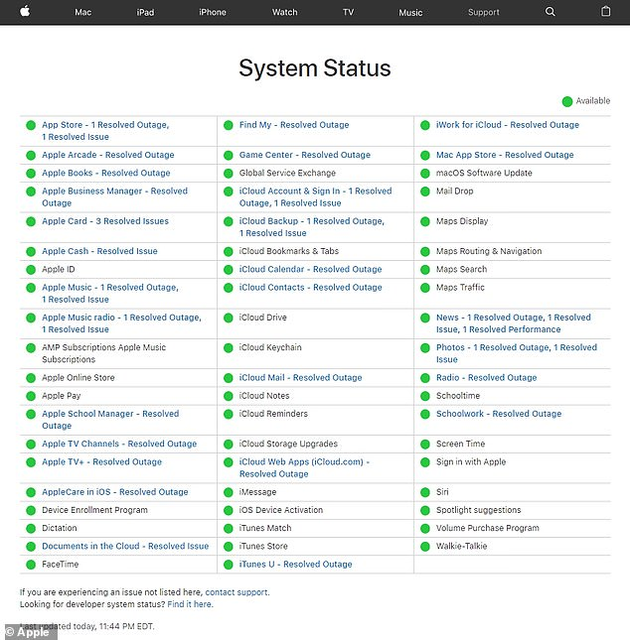The image size is (630, 640).
Task: Select Volume Purchase Program text
Action: (x=488, y=528)
